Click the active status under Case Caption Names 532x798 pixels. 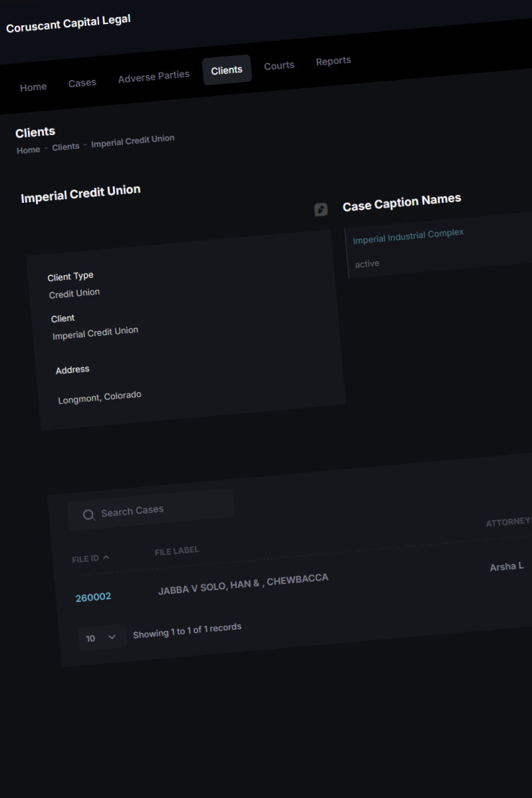coord(367,264)
